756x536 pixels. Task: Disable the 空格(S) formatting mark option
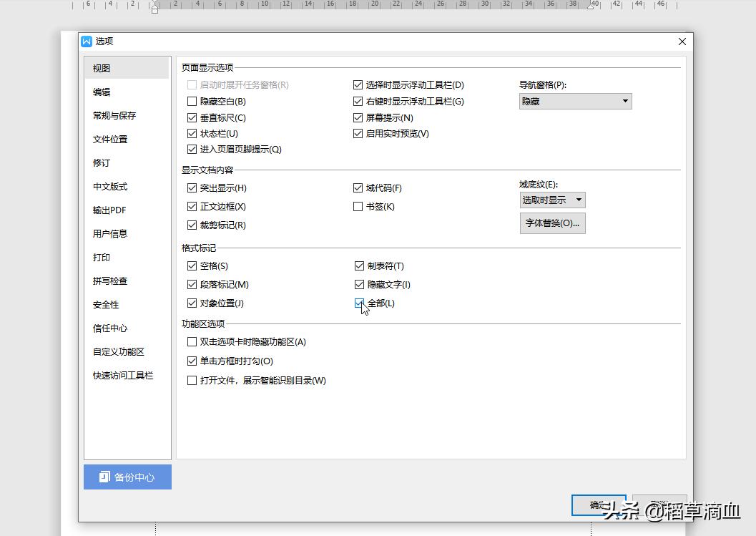(191, 265)
